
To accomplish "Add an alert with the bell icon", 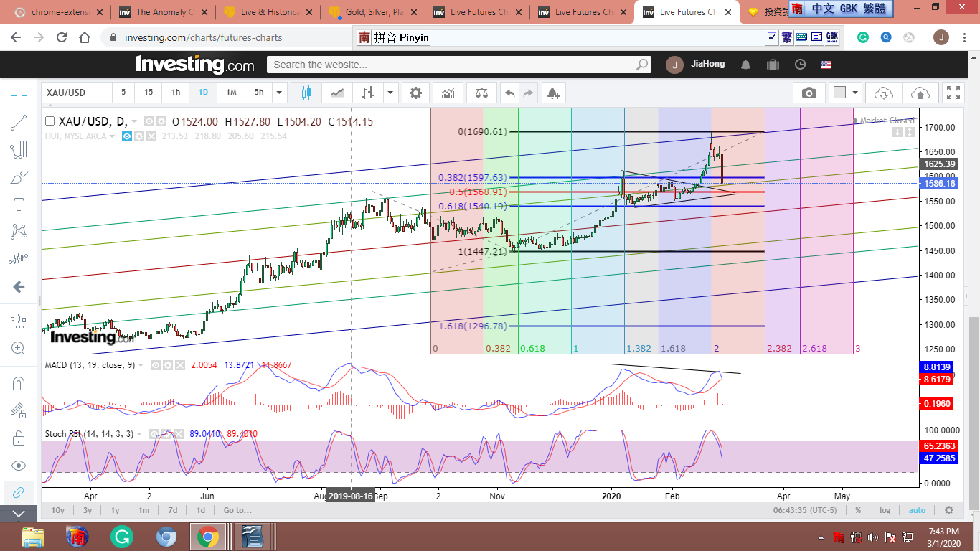I will [552, 93].
